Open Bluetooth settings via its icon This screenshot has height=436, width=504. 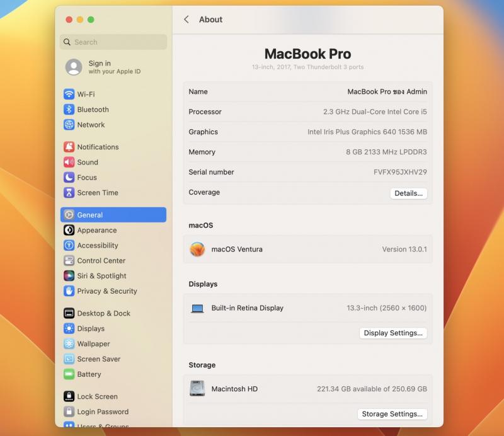click(69, 110)
